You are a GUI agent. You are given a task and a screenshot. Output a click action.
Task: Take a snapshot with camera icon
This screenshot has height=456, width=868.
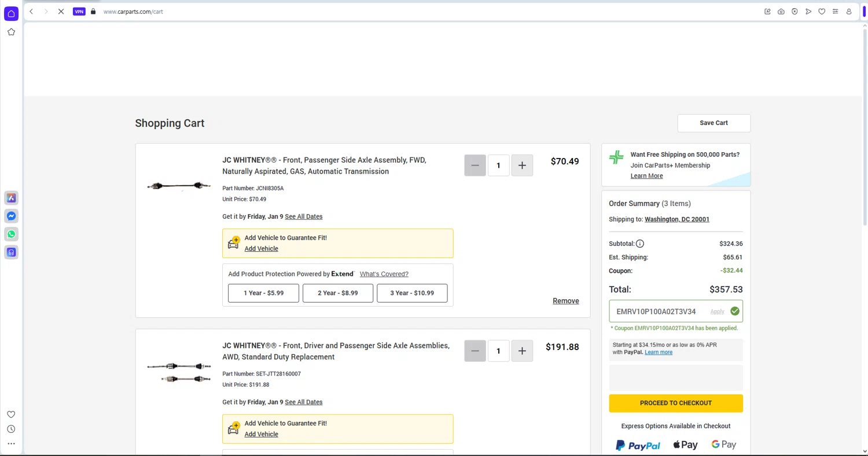point(781,12)
